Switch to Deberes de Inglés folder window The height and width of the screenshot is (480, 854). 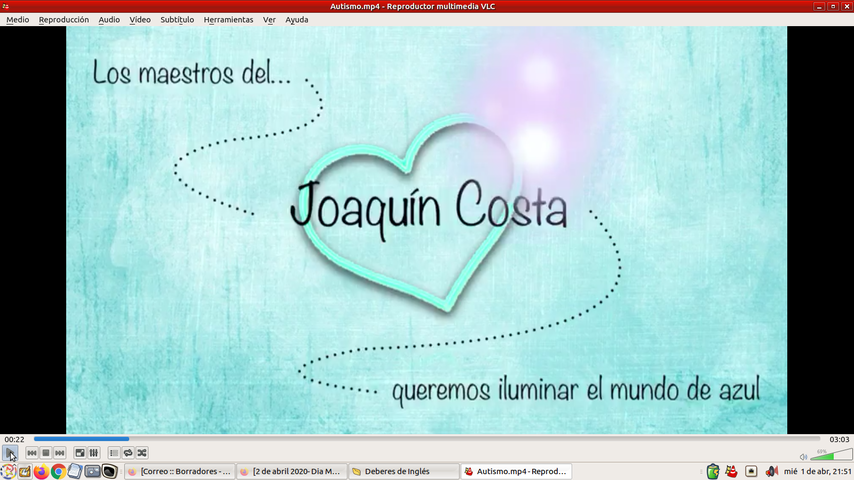point(404,471)
